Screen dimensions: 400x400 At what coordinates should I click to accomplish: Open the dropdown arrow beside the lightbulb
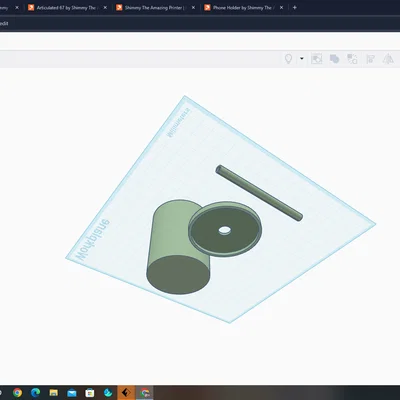tap(302, 59)
